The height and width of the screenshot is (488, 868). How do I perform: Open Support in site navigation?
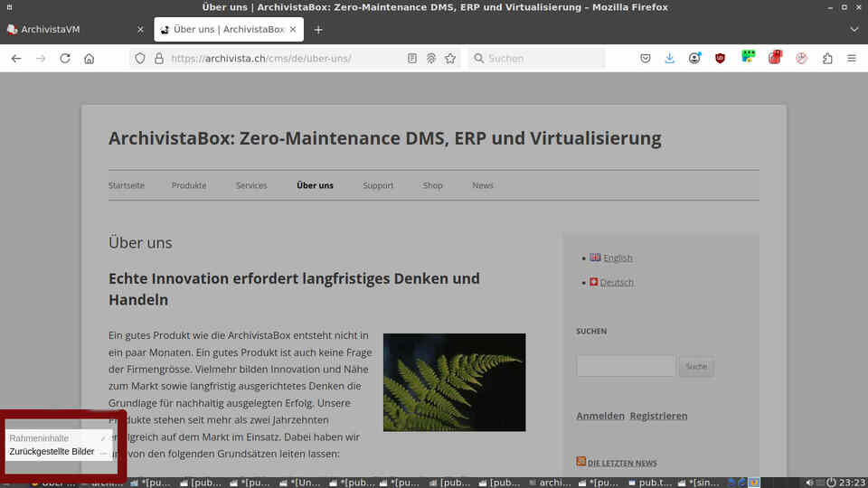pos(378,185)
